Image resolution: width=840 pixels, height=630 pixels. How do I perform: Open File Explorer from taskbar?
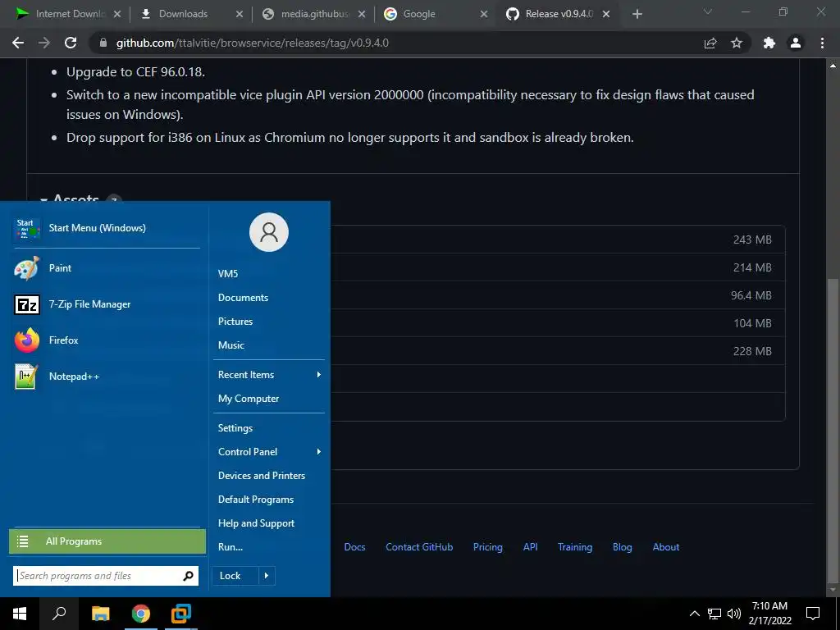tap(100, 614)
